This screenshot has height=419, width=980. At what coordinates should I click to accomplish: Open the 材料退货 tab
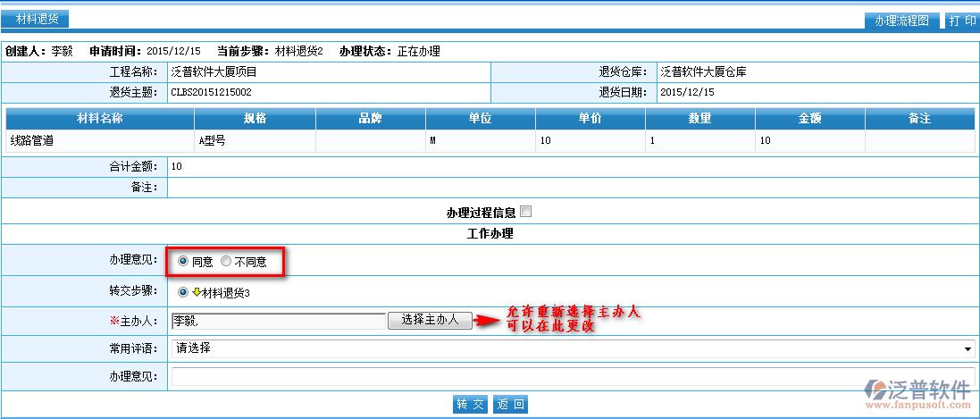[37, 19]
